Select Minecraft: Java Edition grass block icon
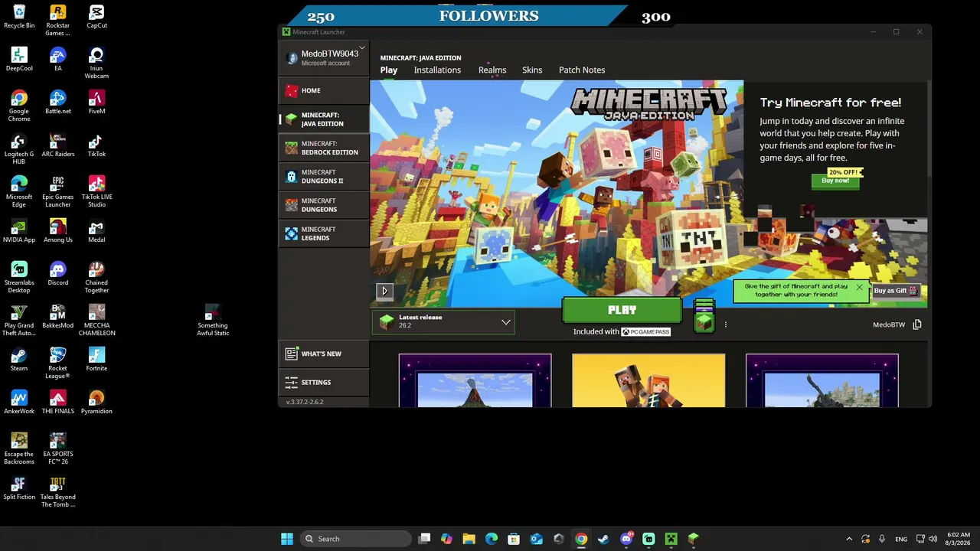 [x=292, y=119]
